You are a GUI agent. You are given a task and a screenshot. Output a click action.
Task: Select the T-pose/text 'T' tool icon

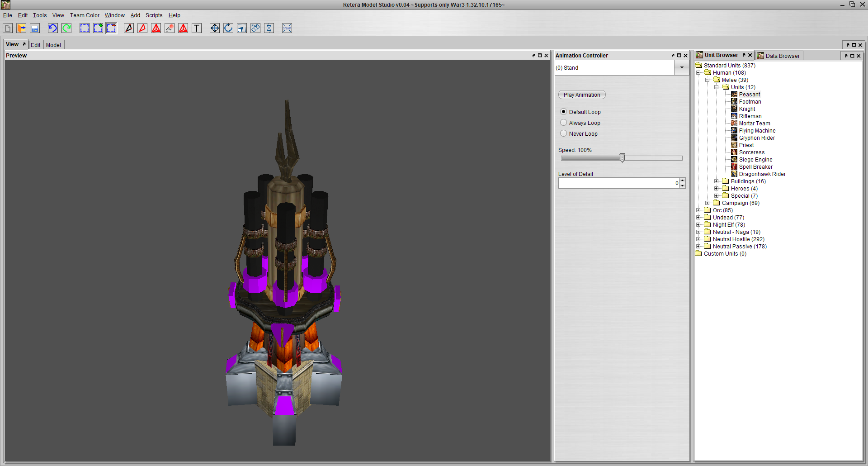click(x=197, y=28)
